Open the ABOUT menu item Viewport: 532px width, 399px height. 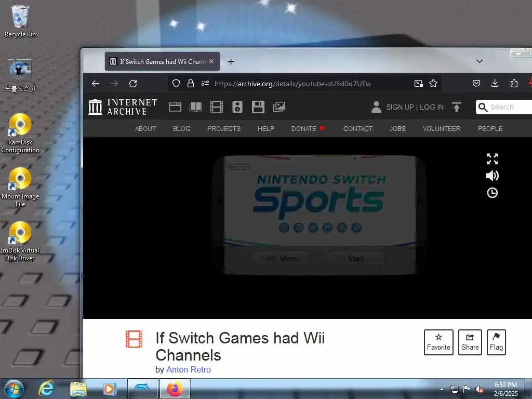pyautogui.click(x=145, y=129)
